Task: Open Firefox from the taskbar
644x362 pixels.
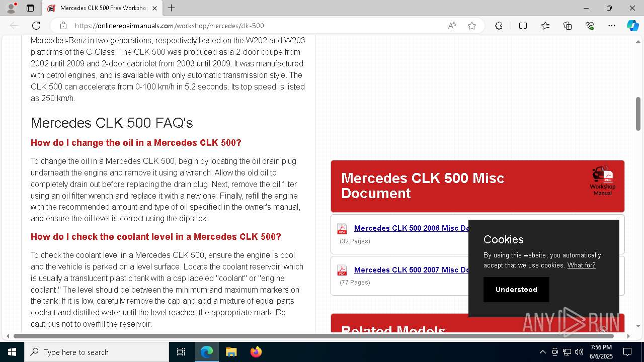Action: (256, 352)
